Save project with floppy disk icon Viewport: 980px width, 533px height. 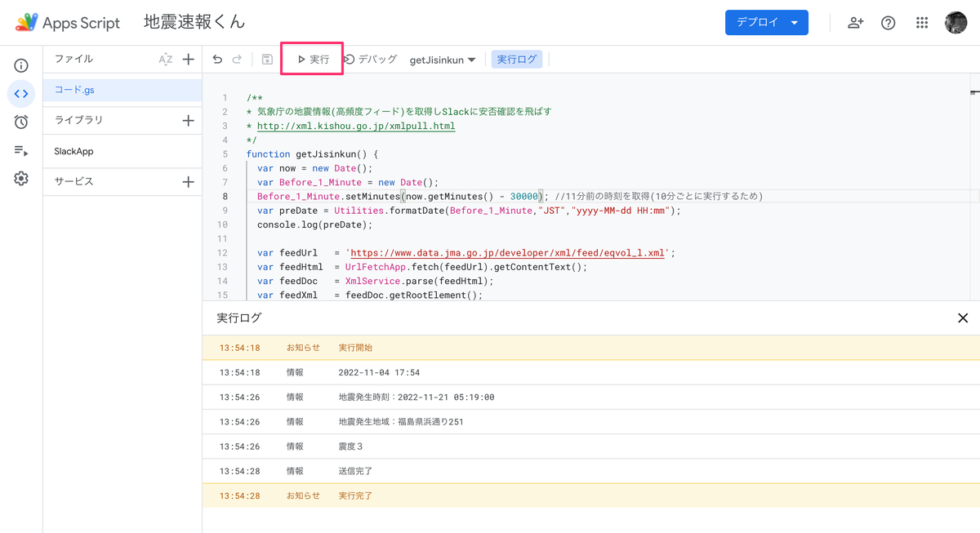(267, 60)
